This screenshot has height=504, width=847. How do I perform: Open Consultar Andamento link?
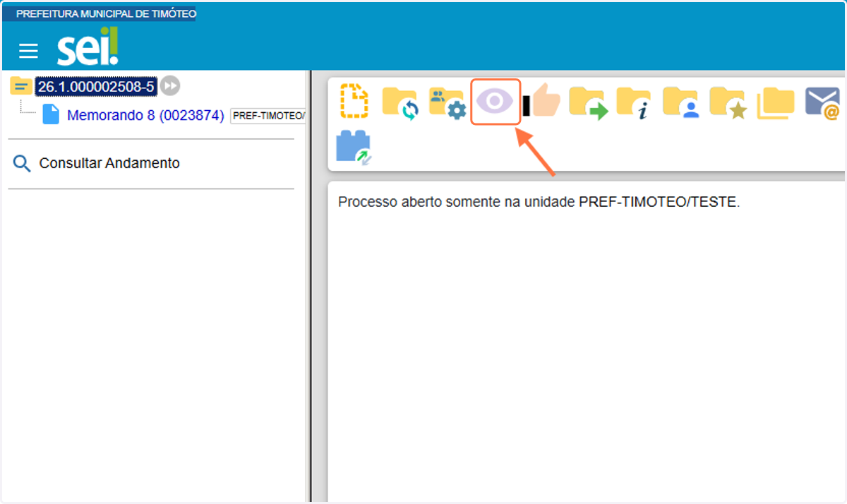pyautogui.click(x=109, y=163)
